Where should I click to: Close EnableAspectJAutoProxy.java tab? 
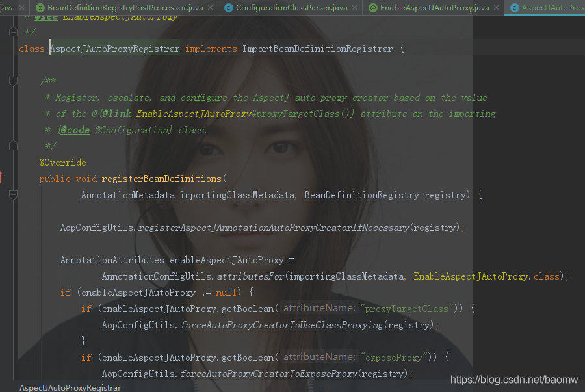tap(496, 7)
